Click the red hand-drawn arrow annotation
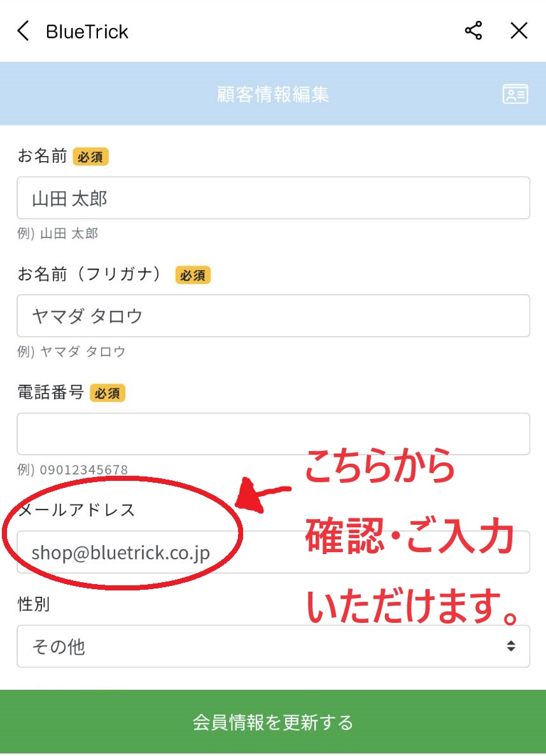 click(261, 495)
